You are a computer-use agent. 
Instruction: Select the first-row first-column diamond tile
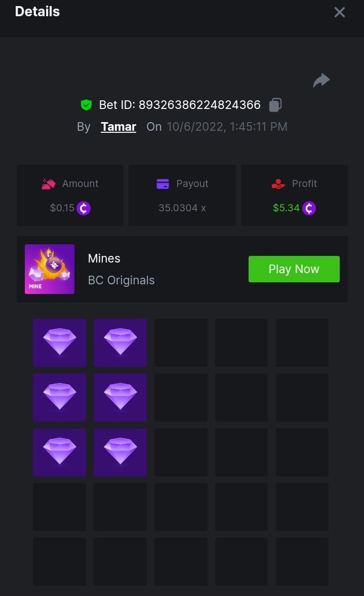[x=60, y=343]
